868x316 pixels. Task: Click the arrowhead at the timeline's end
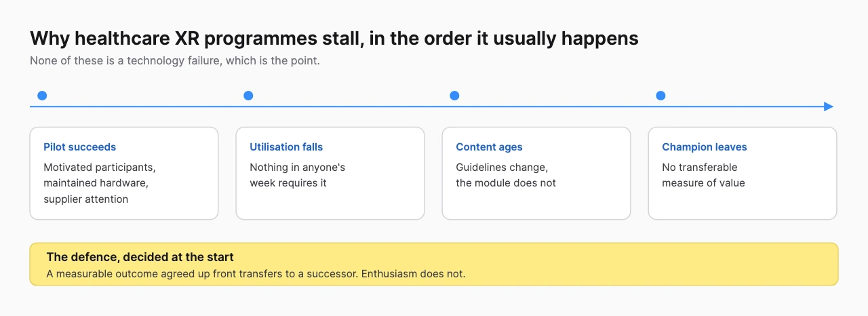(x=828, y=106)
